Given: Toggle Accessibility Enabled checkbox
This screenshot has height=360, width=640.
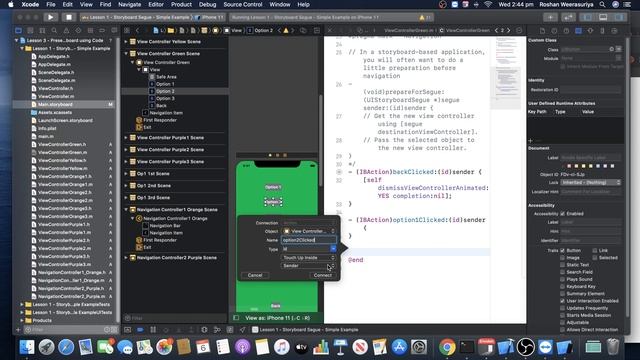Looking at the screenshot, I should [563, 213].
